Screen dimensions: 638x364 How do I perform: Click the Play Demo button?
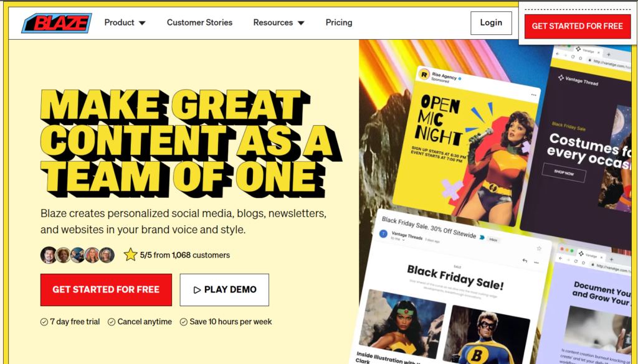pos(224,290)
